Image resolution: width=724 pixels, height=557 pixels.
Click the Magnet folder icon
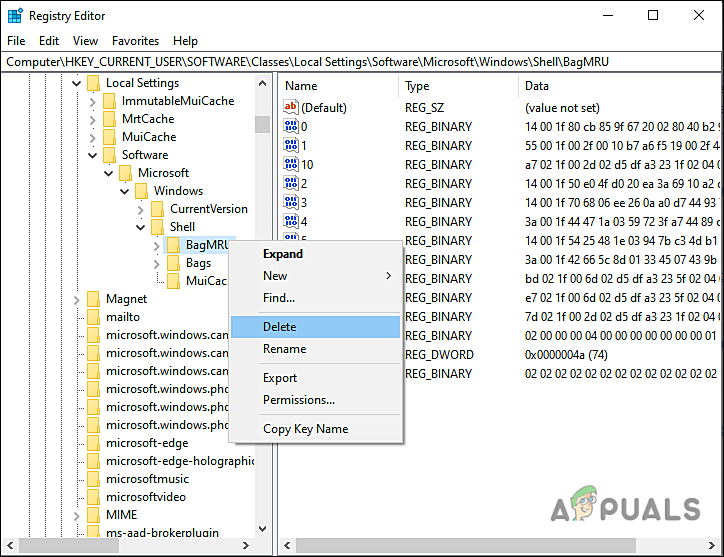pyautogui.click(x=93, y=299)
